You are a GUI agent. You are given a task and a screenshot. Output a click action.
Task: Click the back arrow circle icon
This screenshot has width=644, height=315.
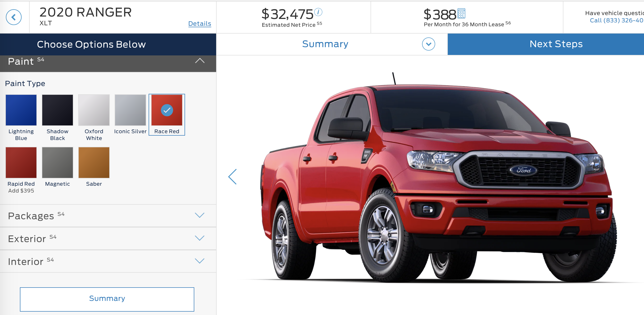14,17
